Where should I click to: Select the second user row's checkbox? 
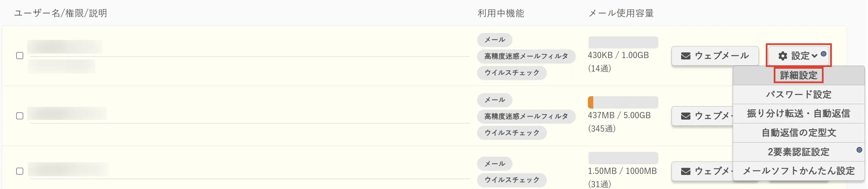click(20, 116)
